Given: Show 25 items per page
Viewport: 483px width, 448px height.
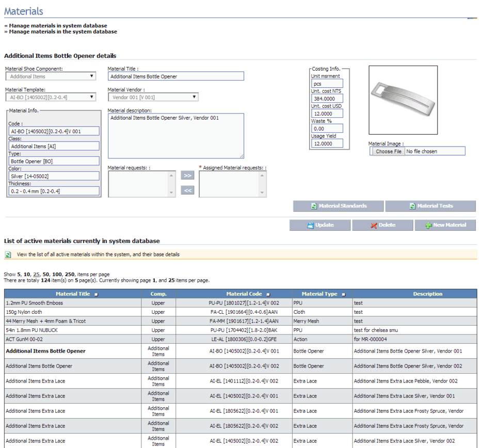Looking at the screenshot, I should 36,274.
